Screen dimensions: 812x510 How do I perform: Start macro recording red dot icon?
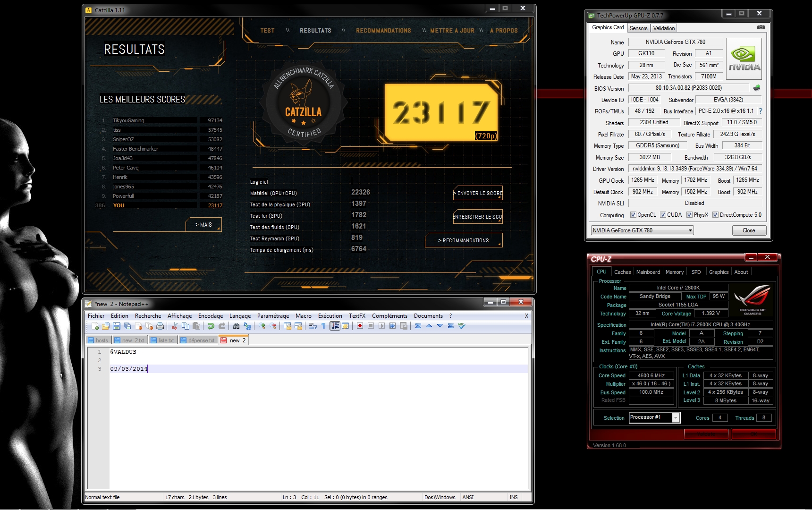pos(360,326)
